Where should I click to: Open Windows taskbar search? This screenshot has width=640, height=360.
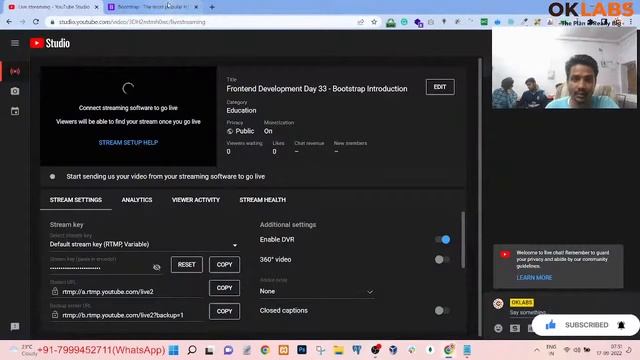[x=191, y=350]
